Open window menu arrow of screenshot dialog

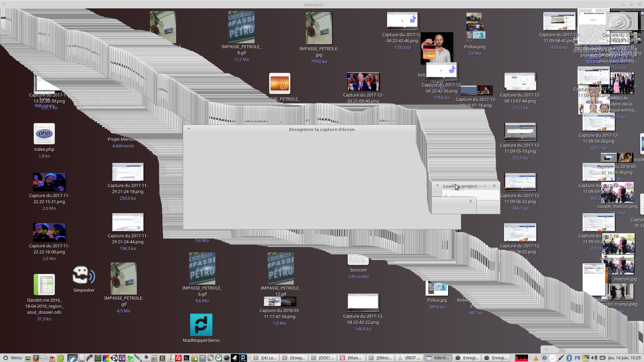point(189,129)
